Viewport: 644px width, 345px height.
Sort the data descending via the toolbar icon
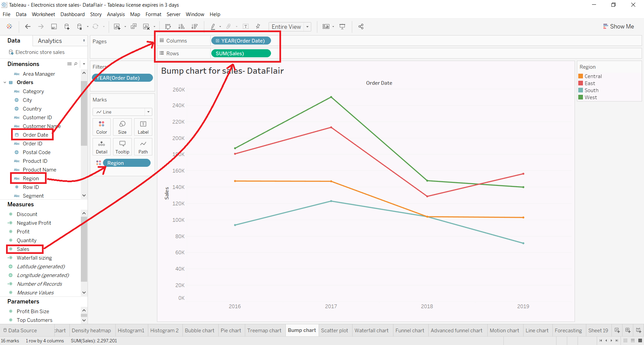tap(195, 26)
